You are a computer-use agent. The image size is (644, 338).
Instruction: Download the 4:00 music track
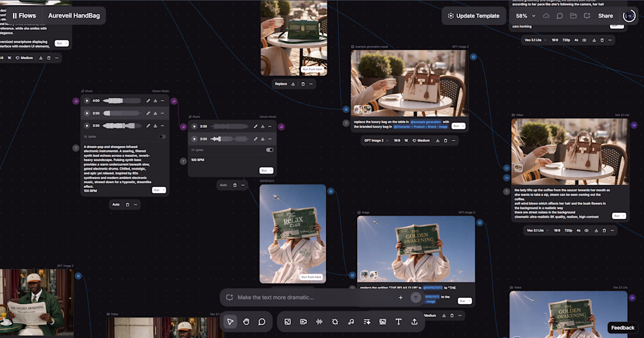coord(155,101)
